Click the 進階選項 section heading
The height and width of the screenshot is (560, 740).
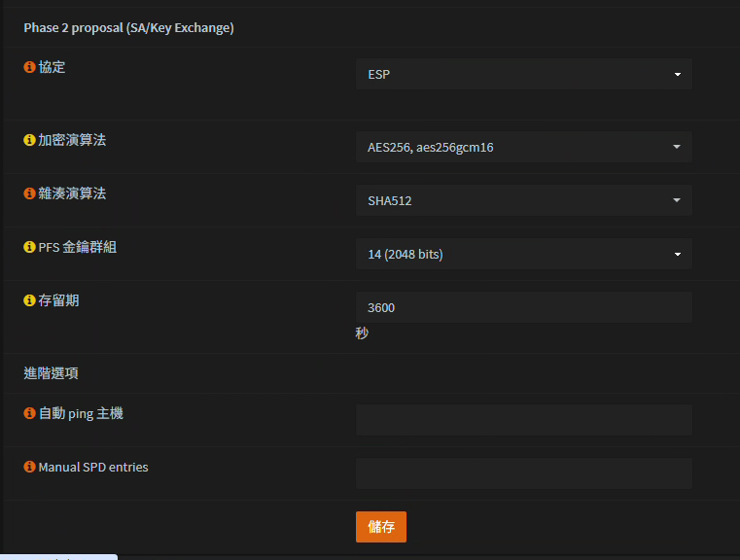coord(51,373)
